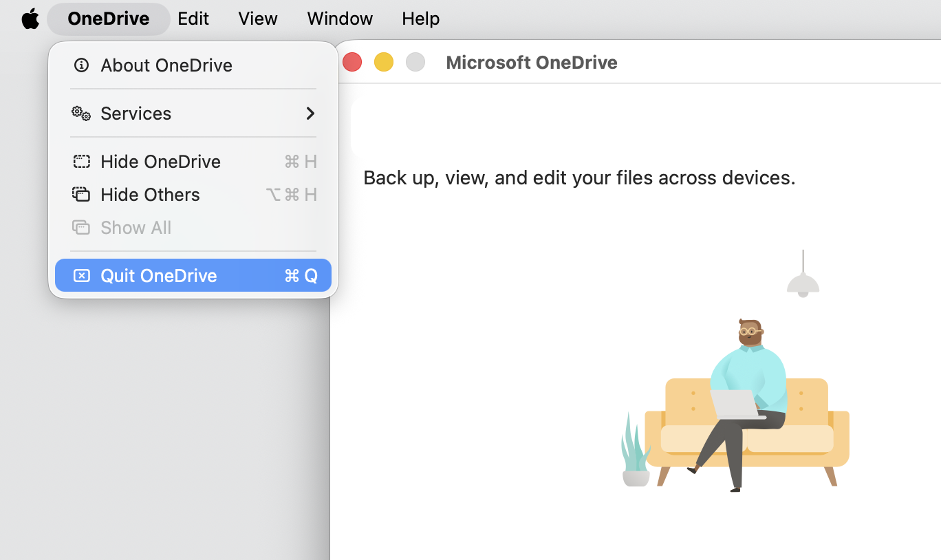Open the Help menu
This screenshot has height=560, width=941.
421,19
